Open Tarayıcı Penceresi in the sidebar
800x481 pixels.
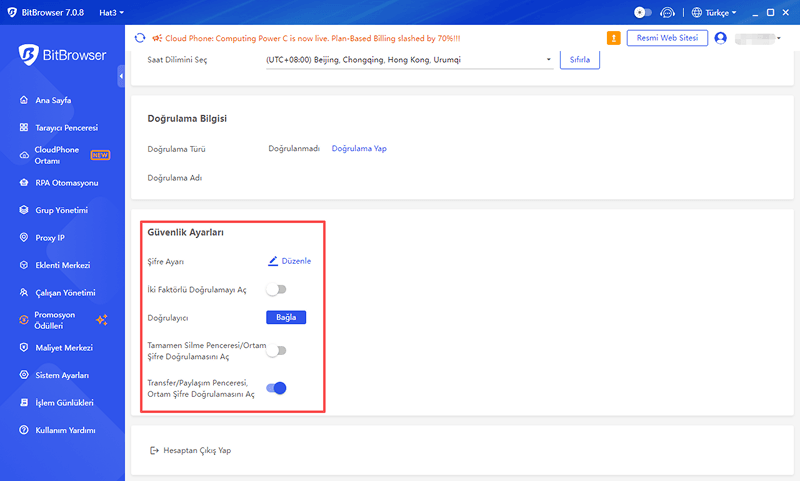[66, 127]
